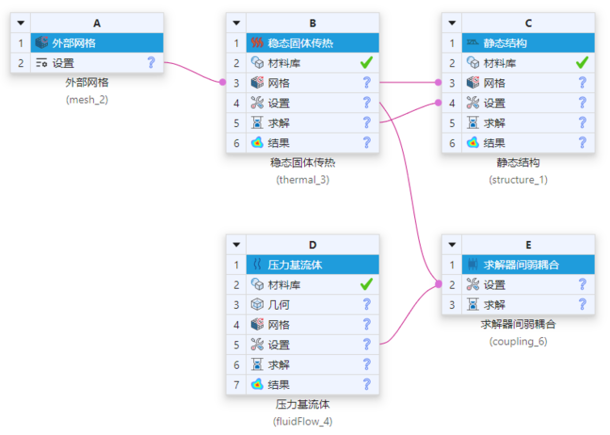Click the pink connection dot on block B 网格 row
The image size is (610, 435).
pos(223,82)
